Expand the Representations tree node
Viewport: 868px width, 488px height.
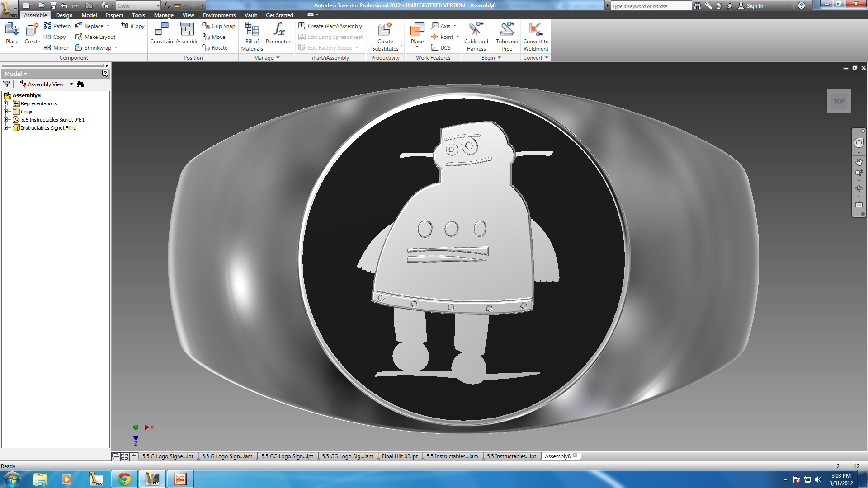click(6, 103)
